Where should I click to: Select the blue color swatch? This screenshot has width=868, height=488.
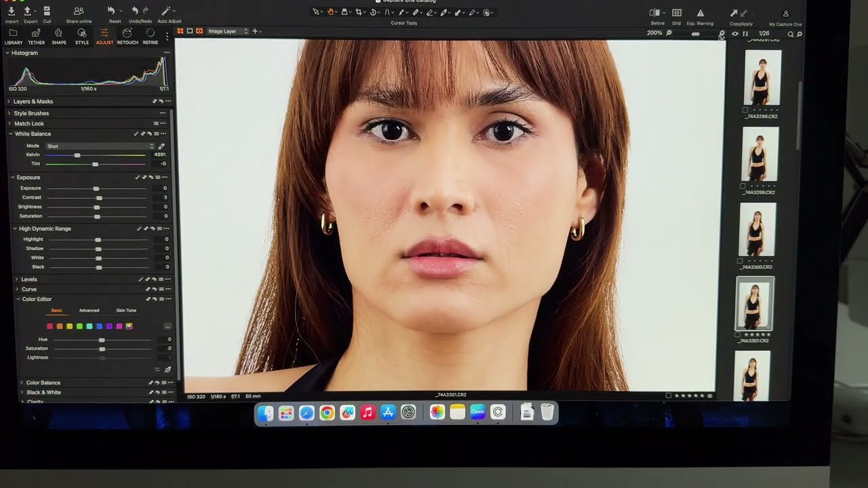click(x=99, y=326)
